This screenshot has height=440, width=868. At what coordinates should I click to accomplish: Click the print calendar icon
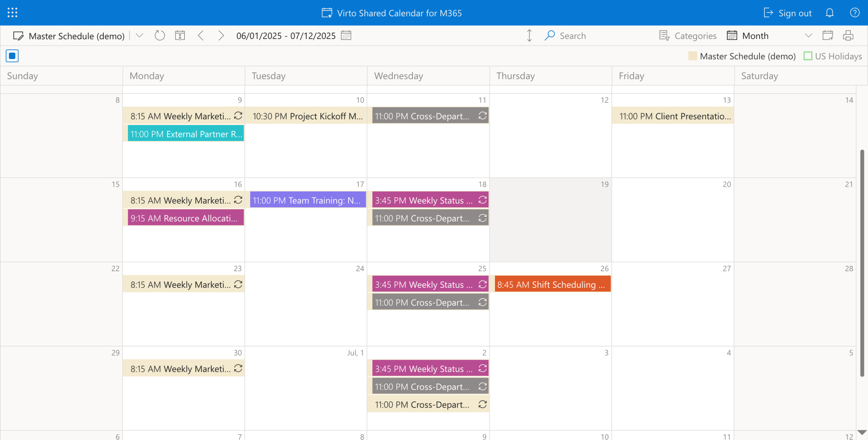tap(848, 36)
